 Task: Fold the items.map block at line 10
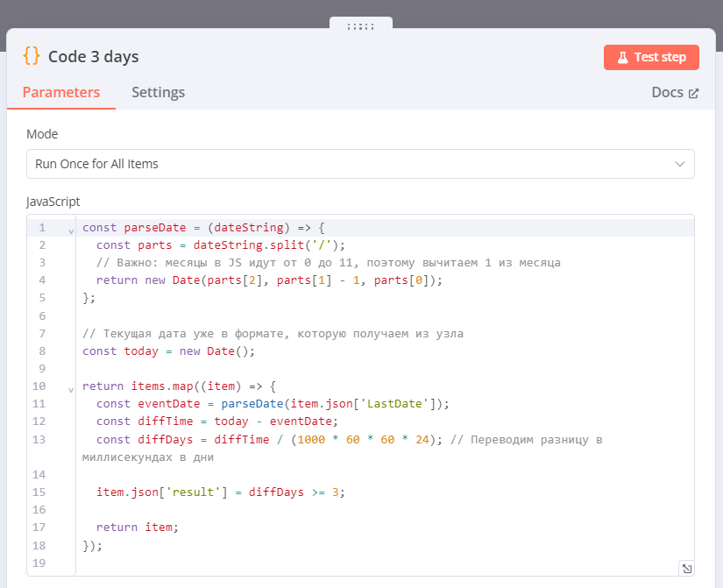click(x=70, y=388)
